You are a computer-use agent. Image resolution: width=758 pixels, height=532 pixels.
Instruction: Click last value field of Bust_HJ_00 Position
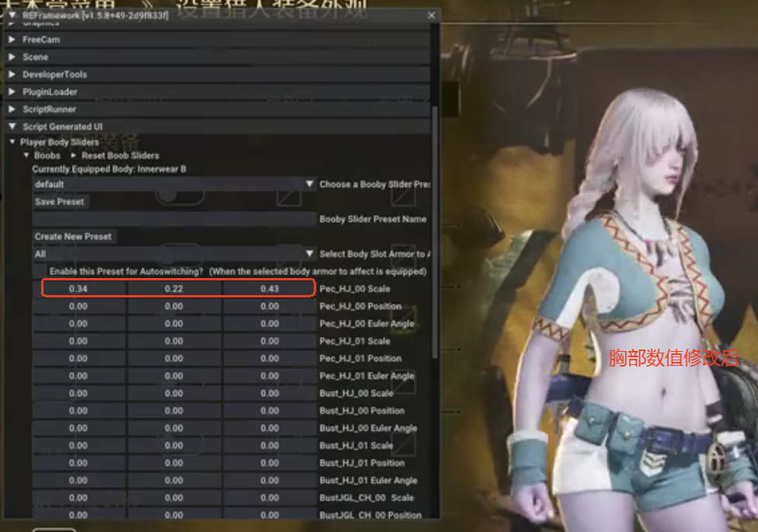coord(269,411)
